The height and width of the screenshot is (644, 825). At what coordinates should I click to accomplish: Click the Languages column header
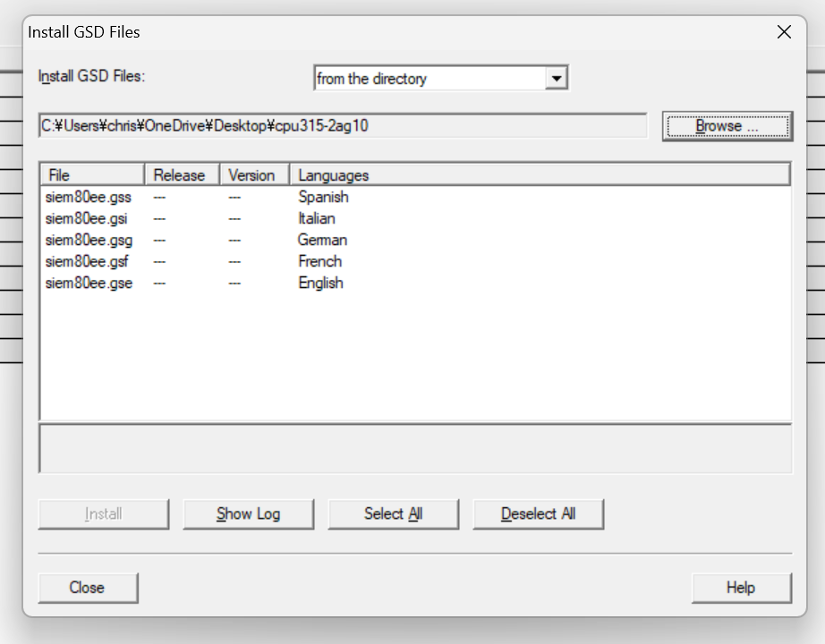540,174
